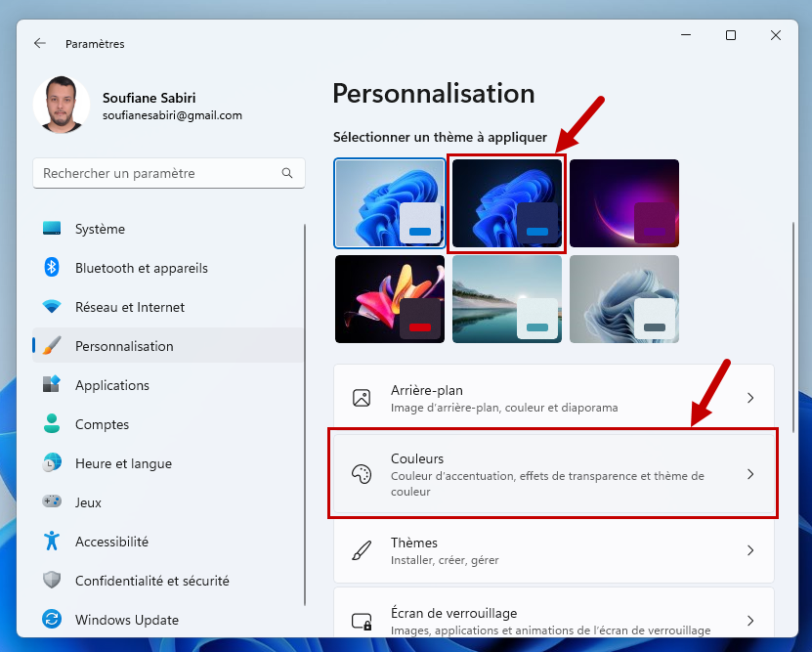
Task: Click the sidebar navigation scrollbar
Action: pos(305,414)
